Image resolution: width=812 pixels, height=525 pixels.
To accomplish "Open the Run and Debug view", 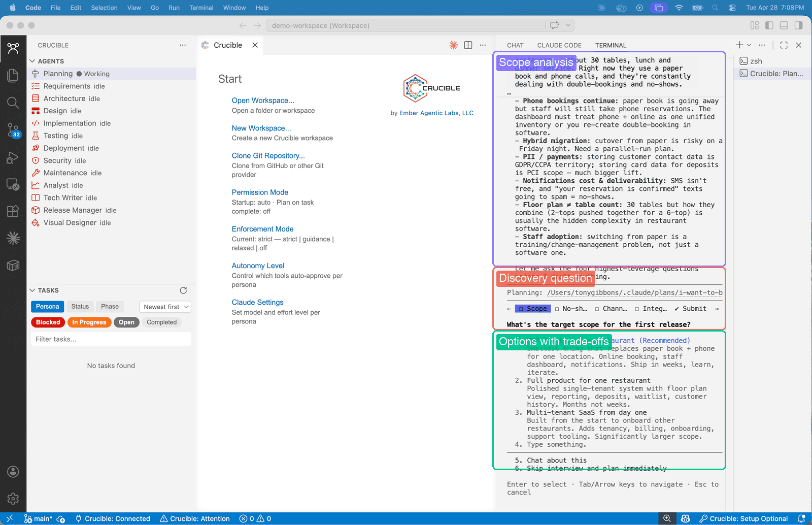I will click(x=13, y=157).
